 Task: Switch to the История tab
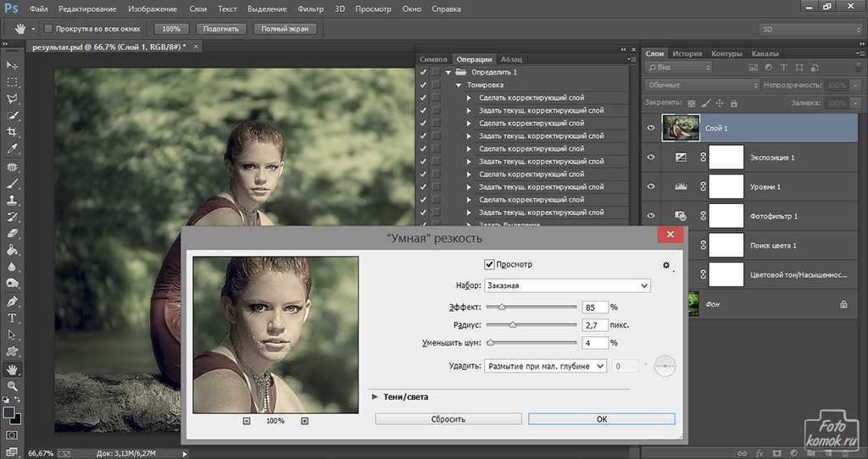point(687,53)
